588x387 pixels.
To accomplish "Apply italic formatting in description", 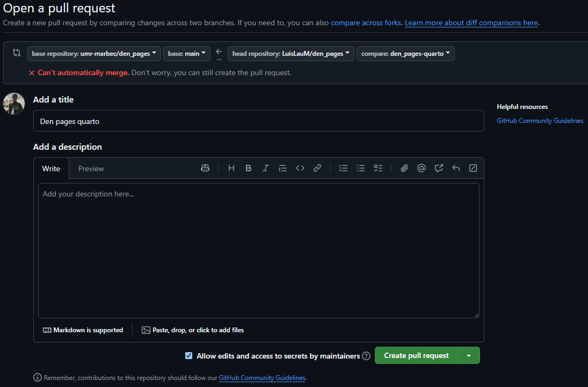I will point(265,168).
